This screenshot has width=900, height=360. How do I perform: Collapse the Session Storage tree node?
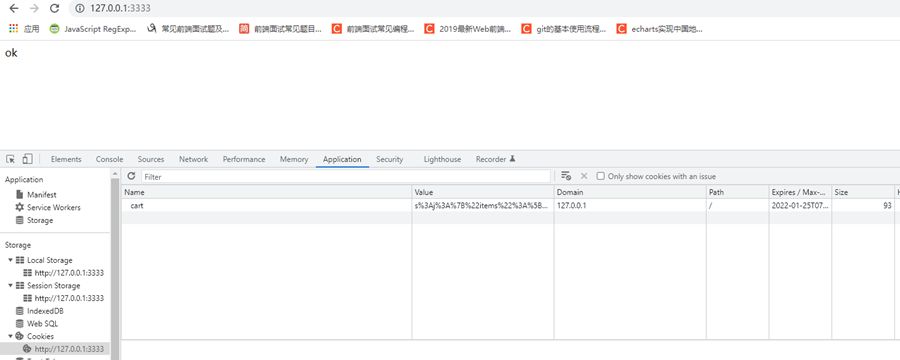tap(10, 285)
